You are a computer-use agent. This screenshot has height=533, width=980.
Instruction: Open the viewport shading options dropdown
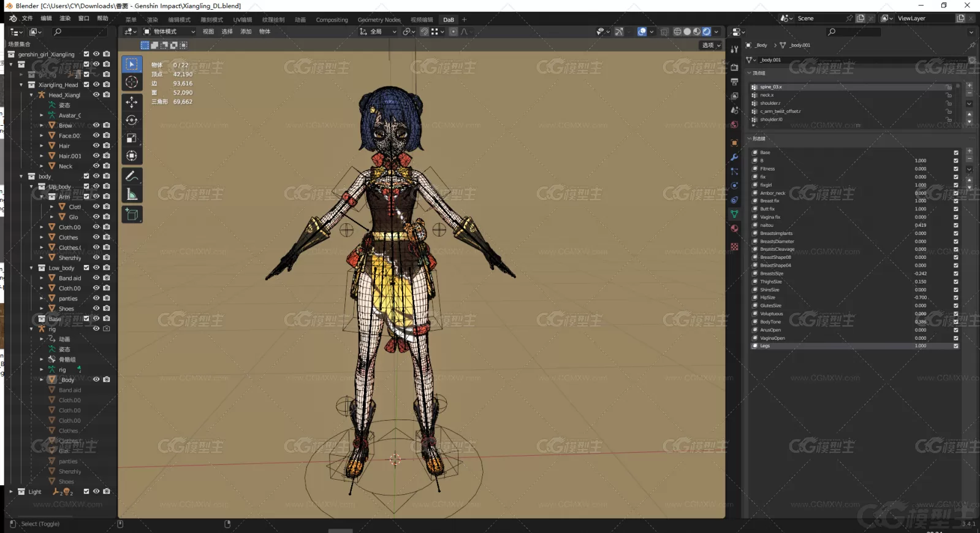(x=716, y=32)
